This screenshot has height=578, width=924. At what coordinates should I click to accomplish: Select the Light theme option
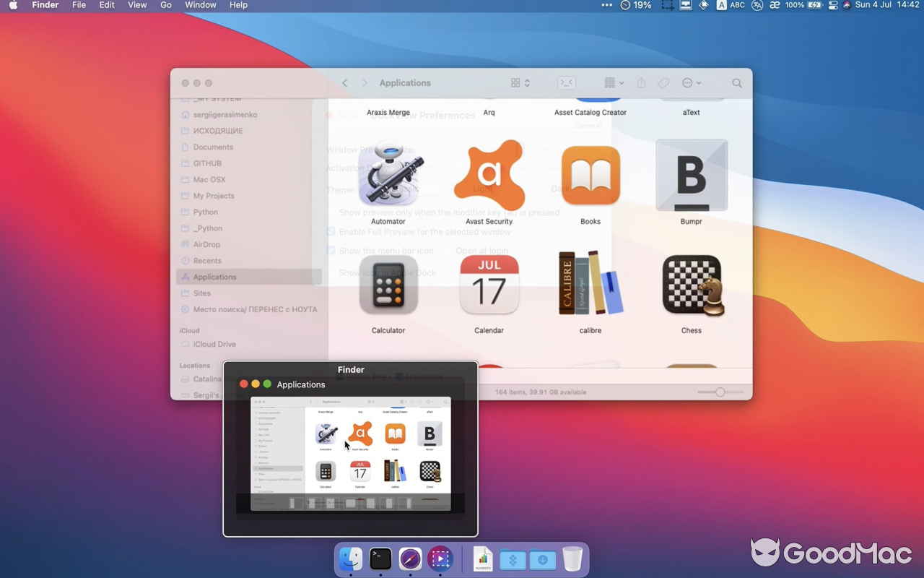click(484, 189)
